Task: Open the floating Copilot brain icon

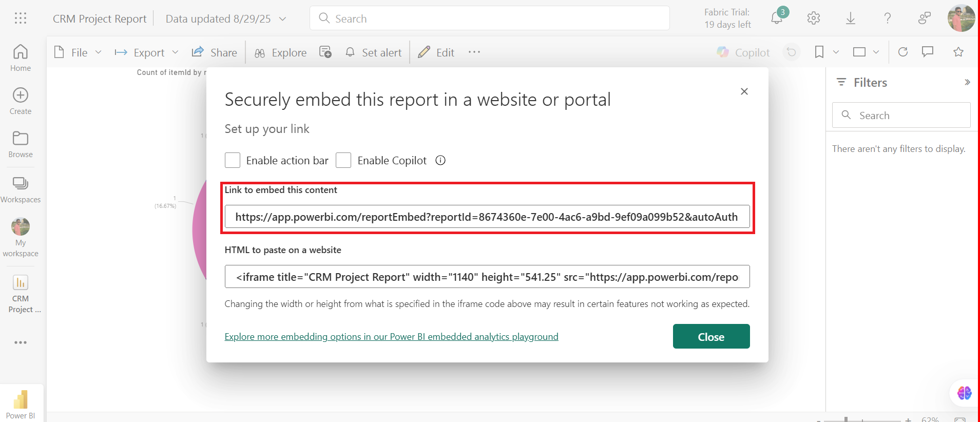Action: 965,393
